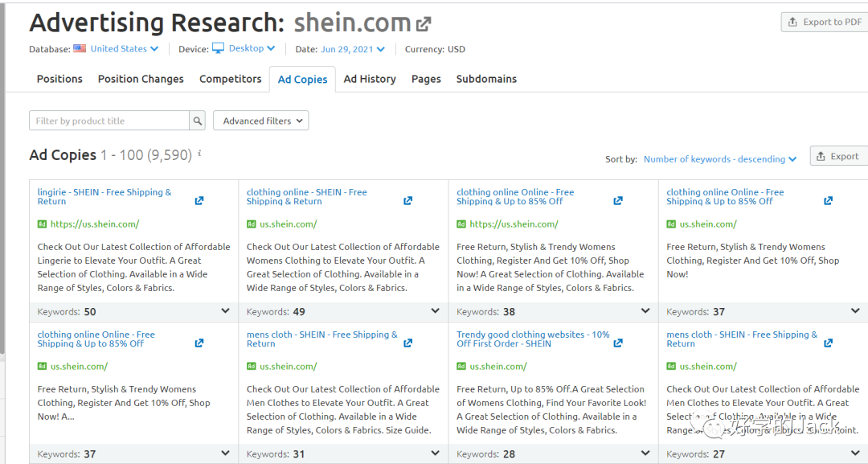The height and width of the screenshot is (464, 868).
Task: Open external link icon for 27-keyword mens cloth ad
Action: tap(828, 343)
